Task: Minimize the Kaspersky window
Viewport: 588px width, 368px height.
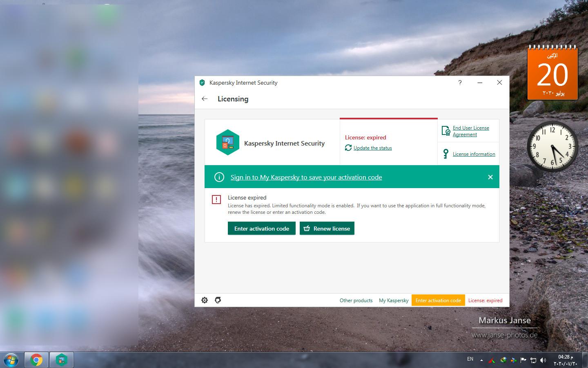Action: (480, 83)
